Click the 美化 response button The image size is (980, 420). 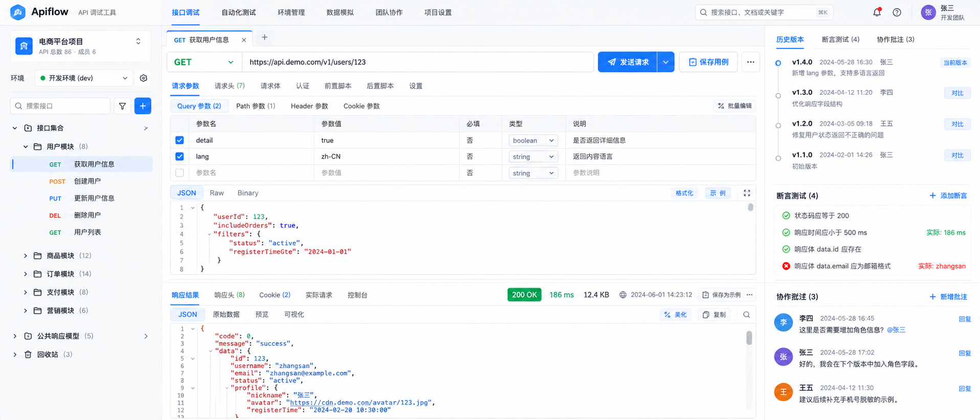coord(676,315)
